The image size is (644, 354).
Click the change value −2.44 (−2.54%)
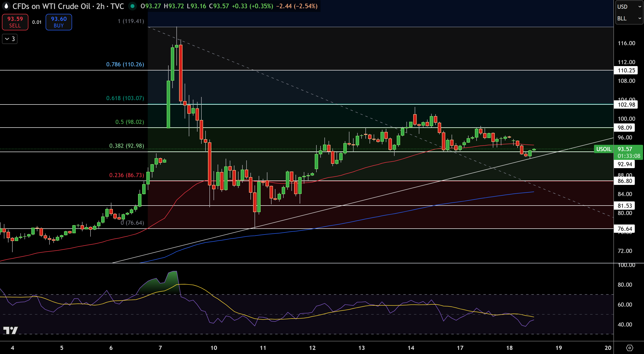pos(297,6)
